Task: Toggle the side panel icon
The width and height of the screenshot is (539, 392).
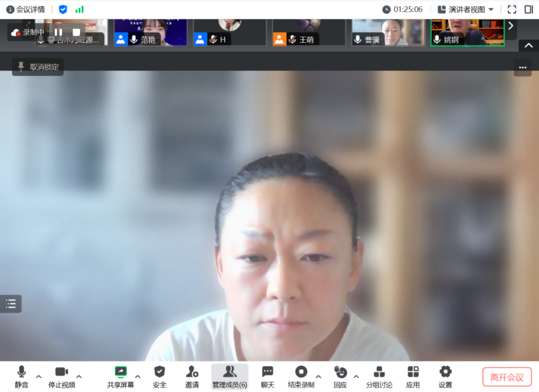Action: tap(529, 9)
